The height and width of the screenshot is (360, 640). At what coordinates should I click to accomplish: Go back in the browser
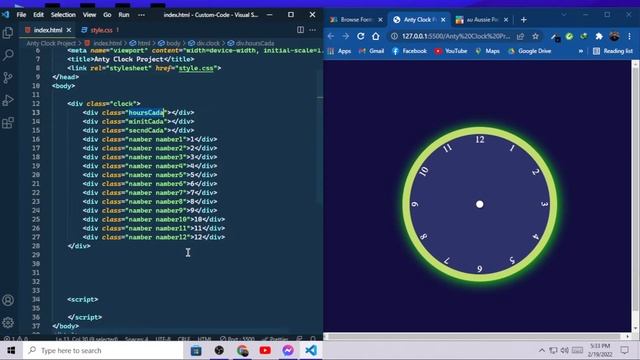pos(331,36)
